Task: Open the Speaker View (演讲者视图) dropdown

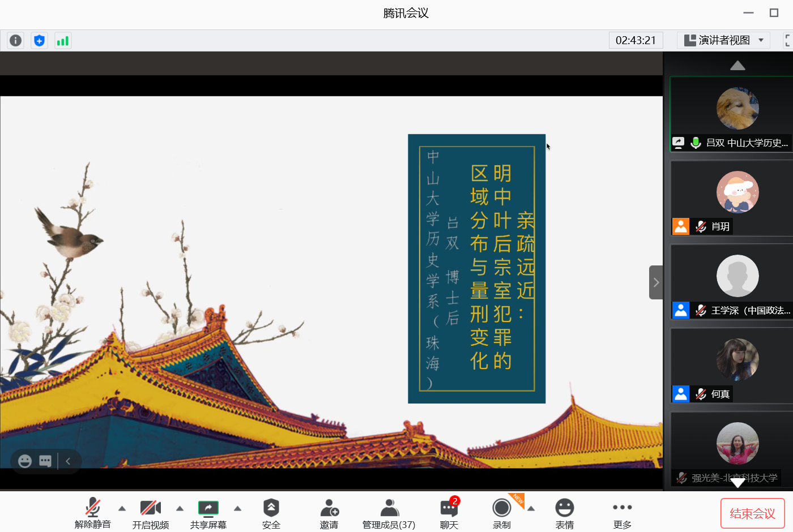Action: pos(724,40)
